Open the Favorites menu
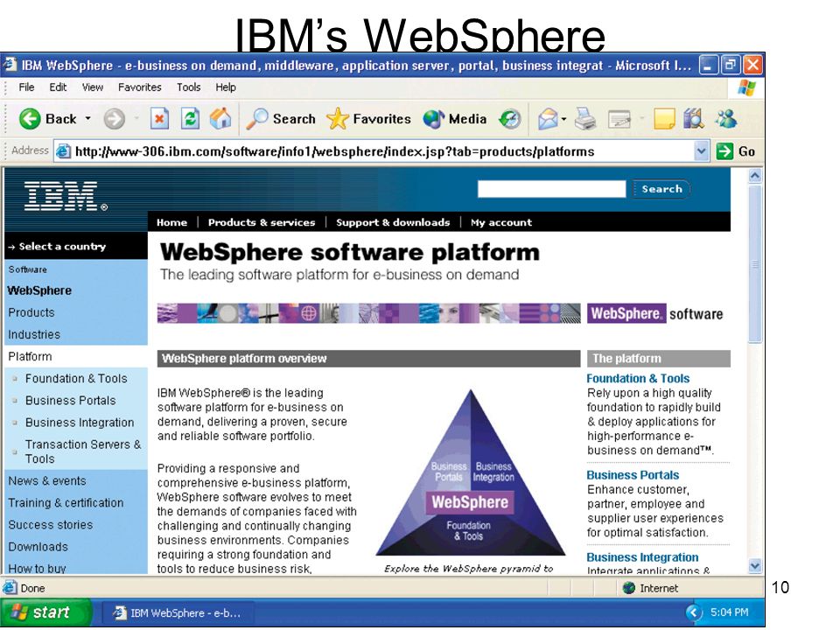Viewport: 840px width, 630px height. click(x=140, y=87)
